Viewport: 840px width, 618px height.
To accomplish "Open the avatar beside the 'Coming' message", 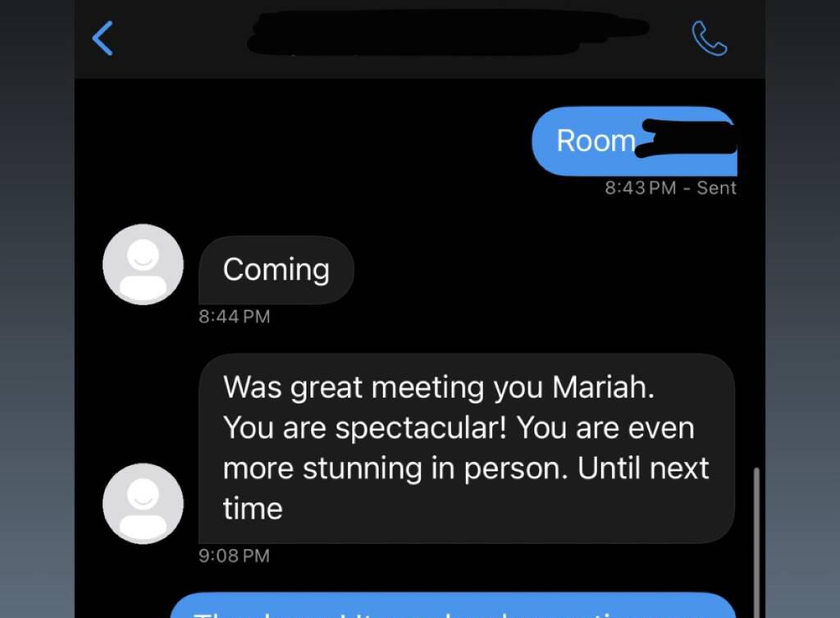I will (143, 264).
